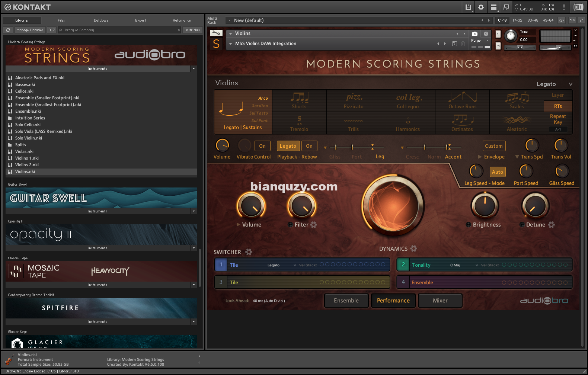Solo the Violins instrument with S button
The width and height of the screenshot is (588, 375).
(x=498, y=34)
